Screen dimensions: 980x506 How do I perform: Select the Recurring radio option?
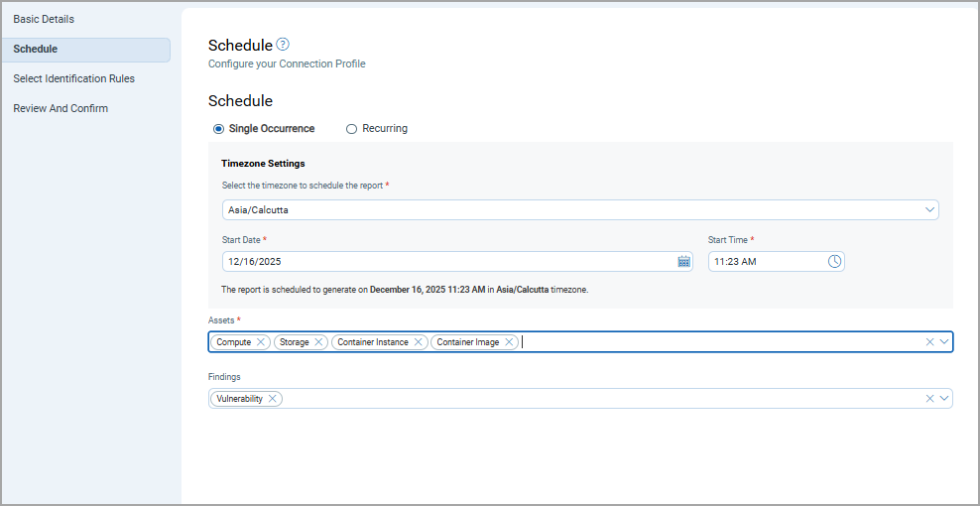tap(351, 129)
